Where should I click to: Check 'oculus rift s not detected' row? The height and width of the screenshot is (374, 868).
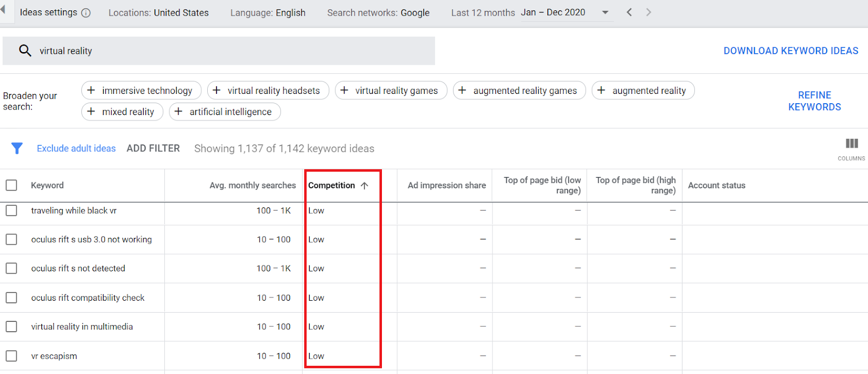pyautogui.click(x=11, y=268)
